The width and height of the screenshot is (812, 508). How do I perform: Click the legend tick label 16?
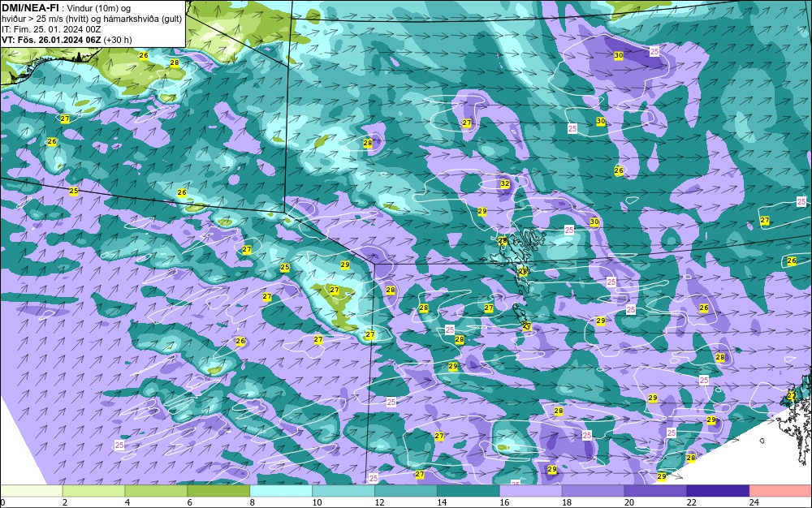click(x=504, y=502)
